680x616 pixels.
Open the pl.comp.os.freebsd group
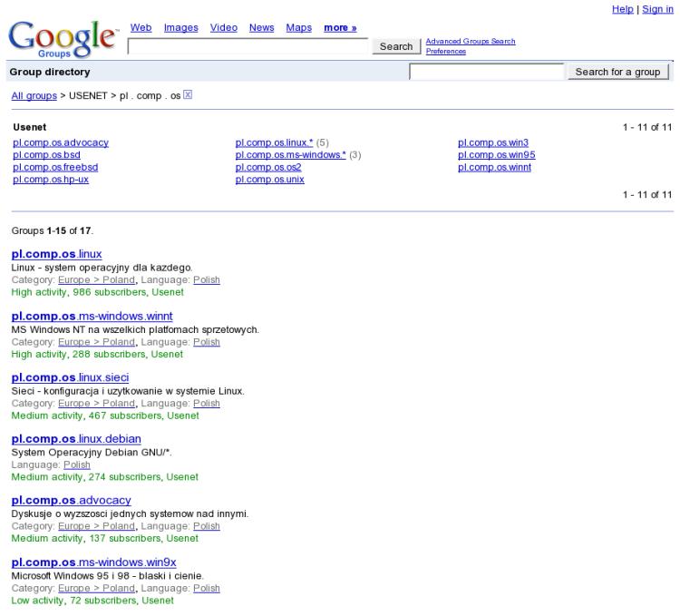[55, 167]
